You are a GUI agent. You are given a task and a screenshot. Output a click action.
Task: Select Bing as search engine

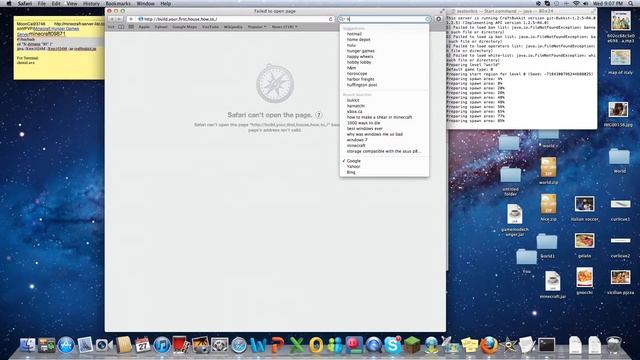click(351, 172)
